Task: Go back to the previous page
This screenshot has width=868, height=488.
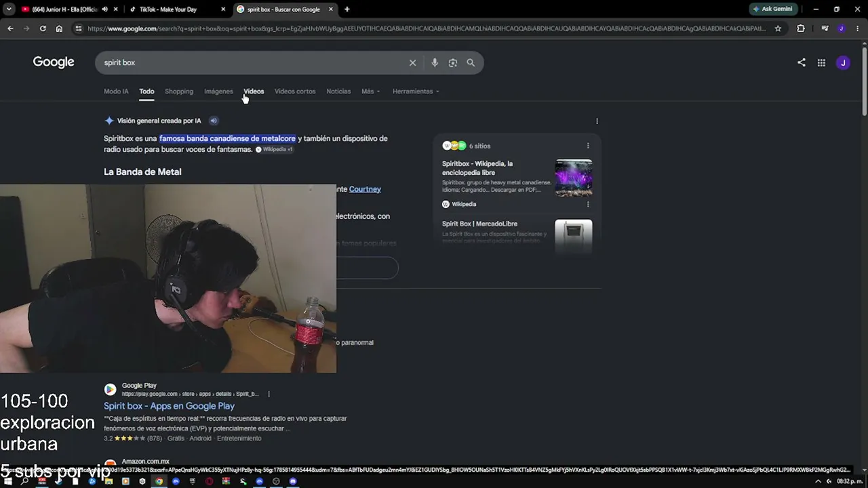Action: point(10,28)
